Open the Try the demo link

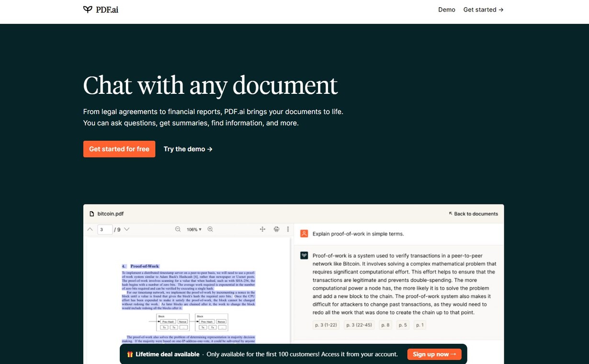pyautogui.click(x=188, y=149)
